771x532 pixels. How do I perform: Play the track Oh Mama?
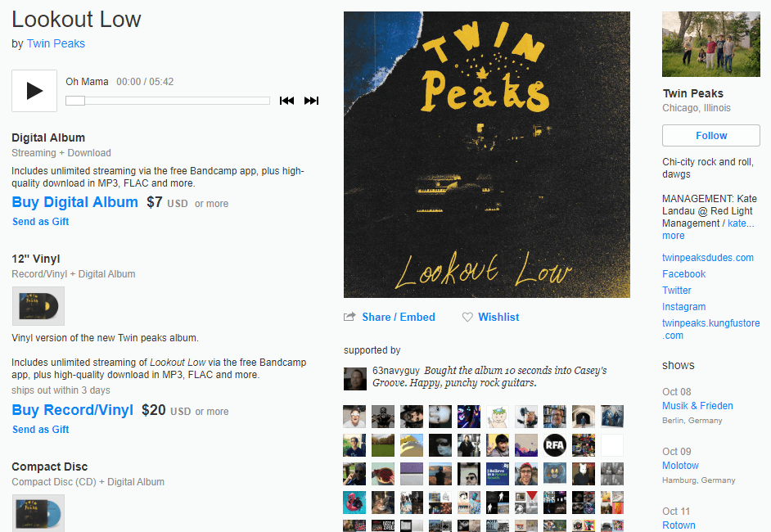(x=34, y=91)
